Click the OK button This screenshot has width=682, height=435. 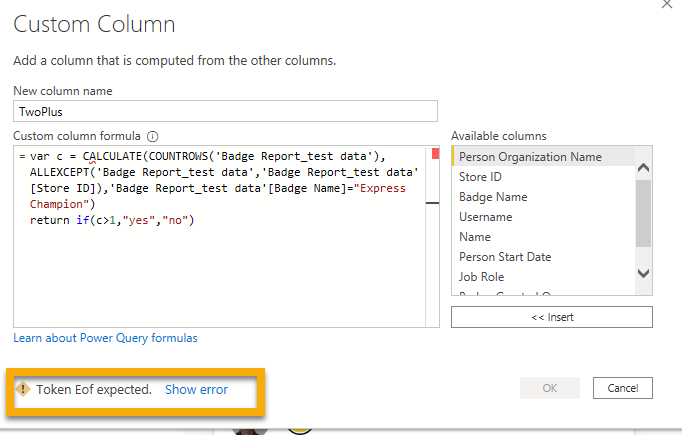550,388
